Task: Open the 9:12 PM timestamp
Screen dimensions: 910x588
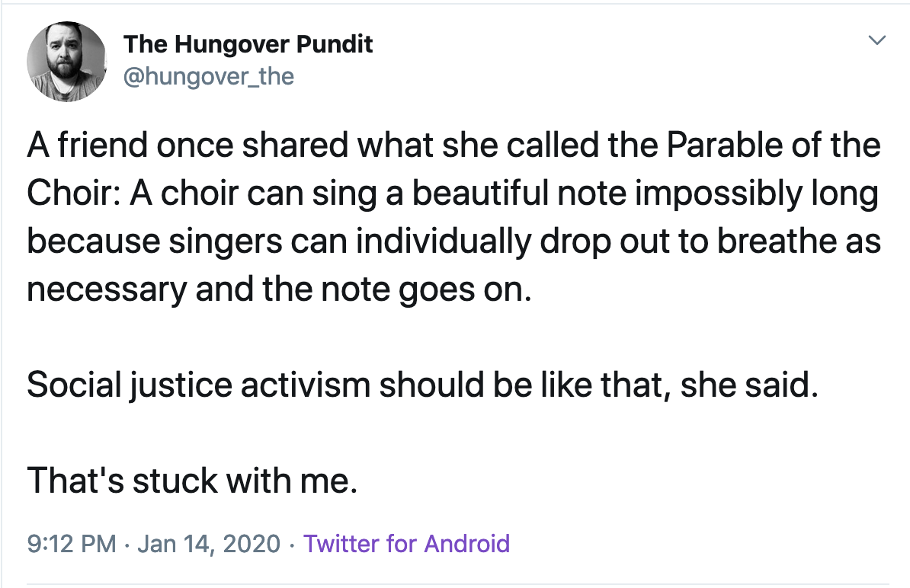Action: 72,544
